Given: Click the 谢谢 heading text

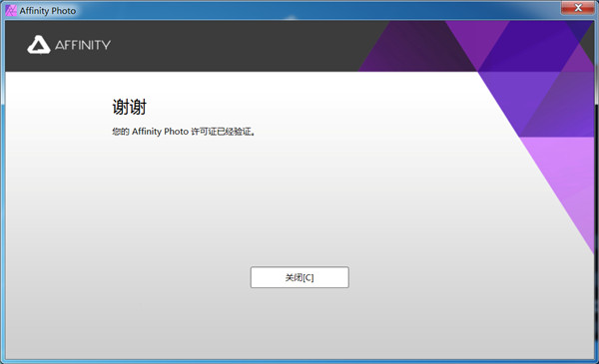Looking at the screenshot, I should pyautogui.click(x=129, y=107).
